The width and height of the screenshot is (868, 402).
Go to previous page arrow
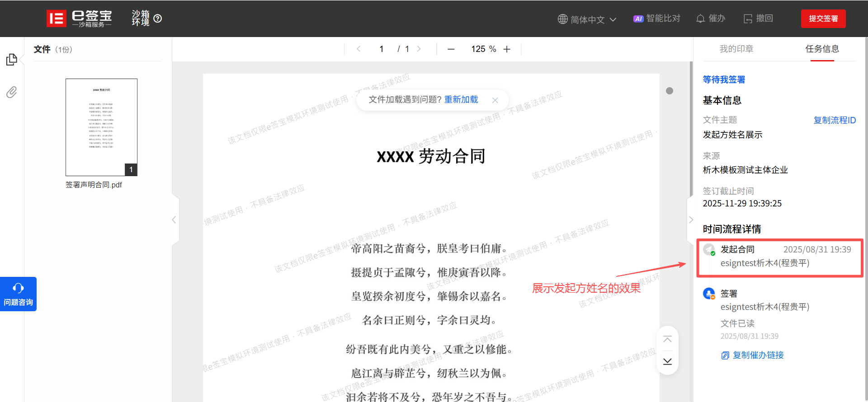click(359, 49)
